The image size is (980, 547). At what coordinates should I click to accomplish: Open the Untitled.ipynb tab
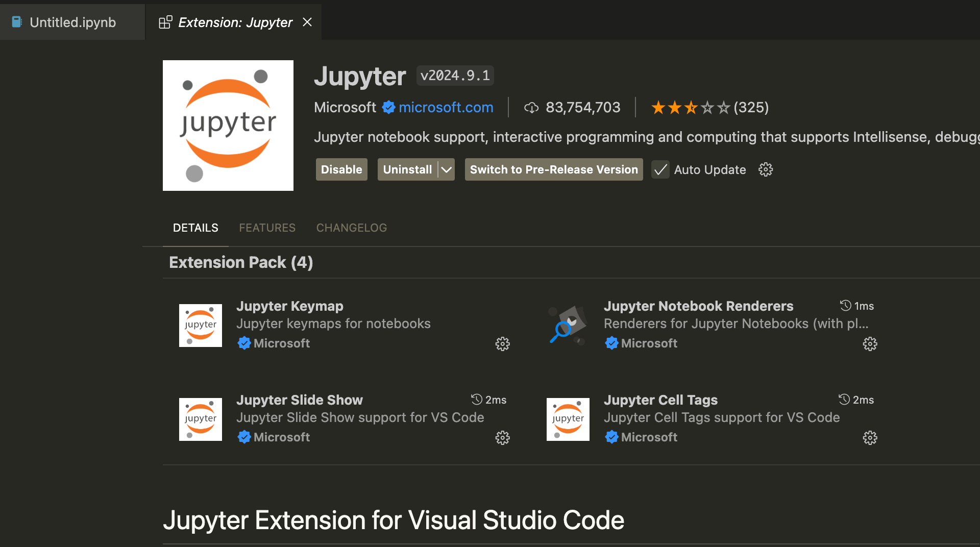72,22
